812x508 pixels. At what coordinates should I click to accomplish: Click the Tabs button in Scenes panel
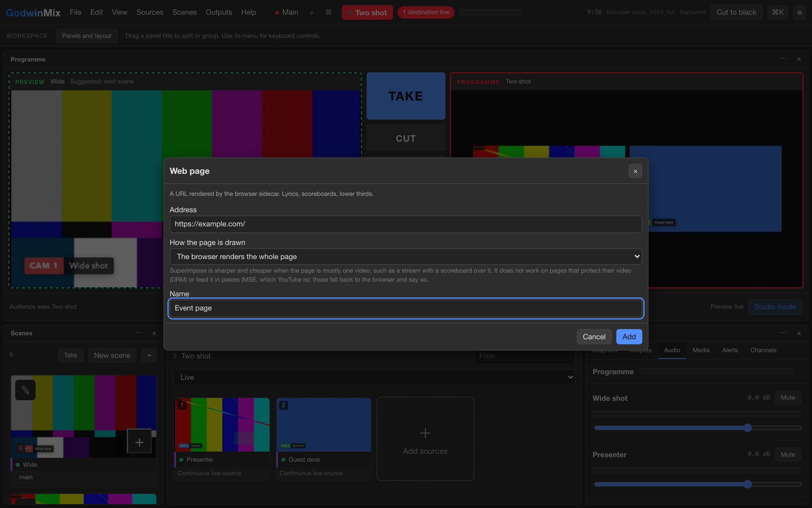(70, 355)
